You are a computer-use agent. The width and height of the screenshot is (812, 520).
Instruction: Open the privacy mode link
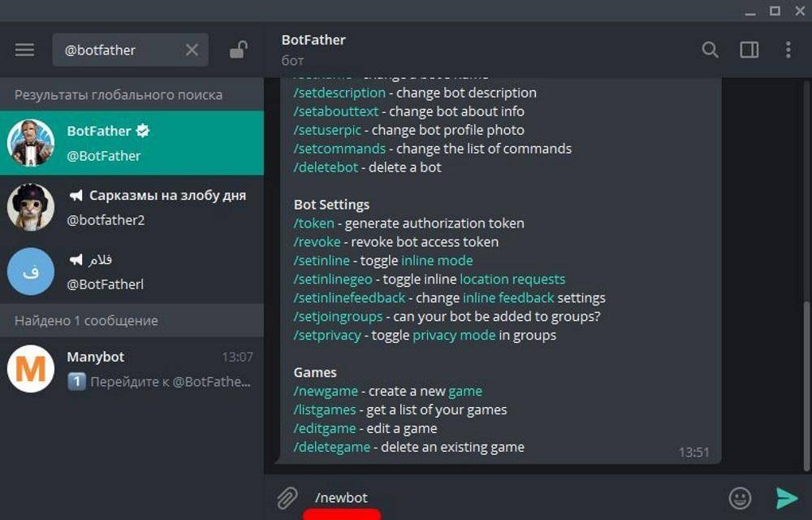454,335
